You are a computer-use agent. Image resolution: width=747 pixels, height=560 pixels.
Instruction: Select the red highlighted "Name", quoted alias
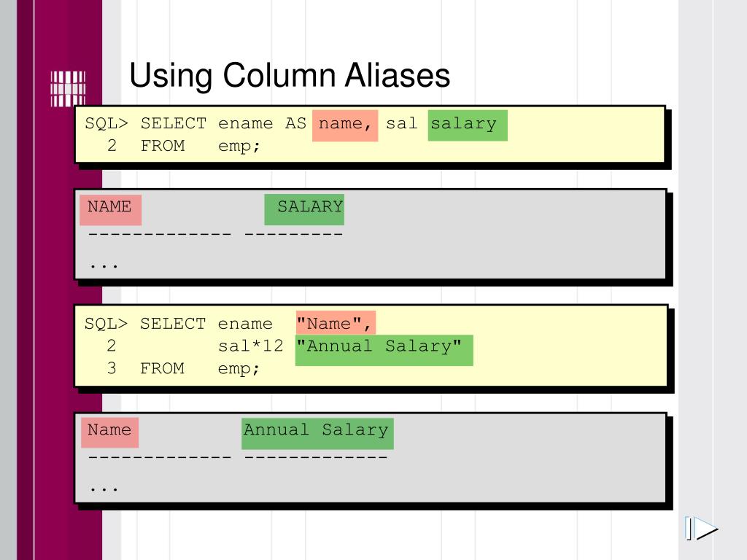coord(336,324)
